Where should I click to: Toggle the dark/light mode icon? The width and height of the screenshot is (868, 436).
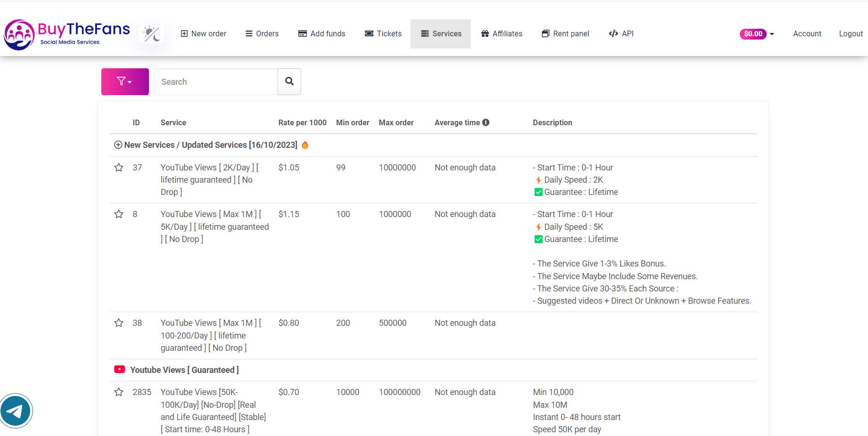coord(152,34)
